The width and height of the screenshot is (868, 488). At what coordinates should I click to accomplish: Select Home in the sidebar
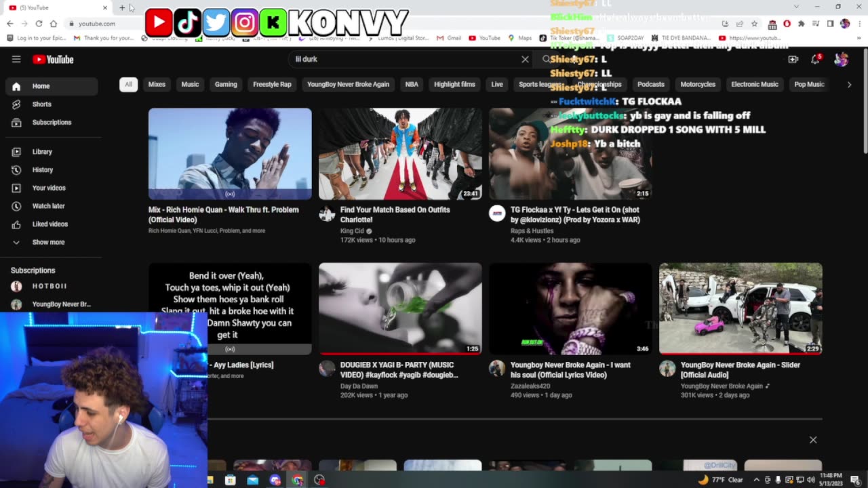(52, 86)
